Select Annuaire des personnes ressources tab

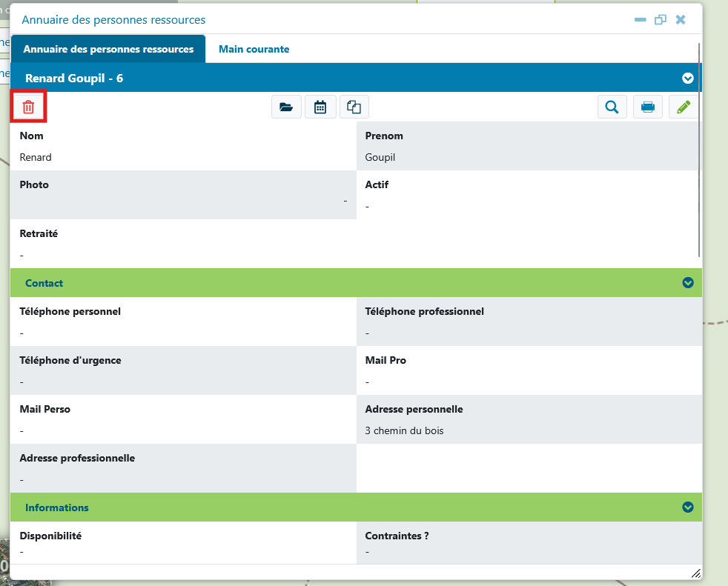(108, 49)
